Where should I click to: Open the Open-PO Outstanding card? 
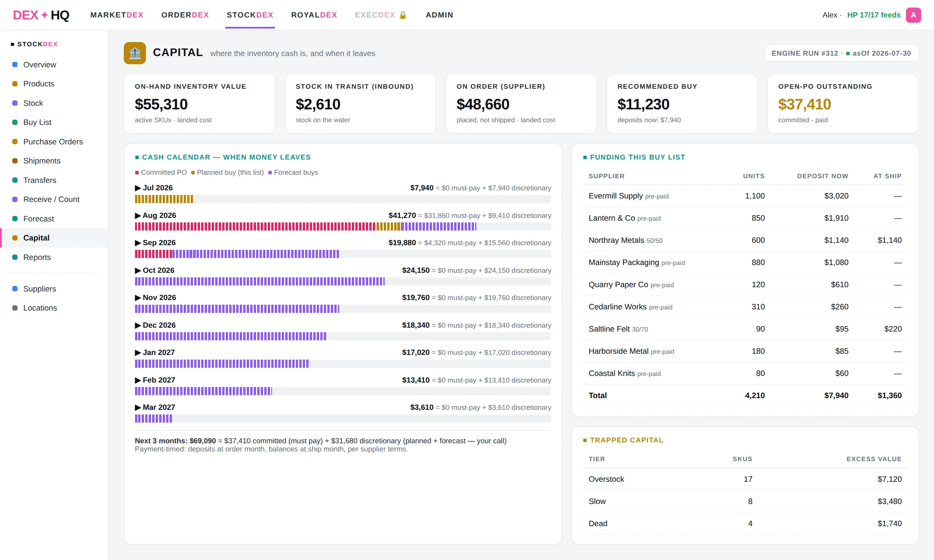843,104
